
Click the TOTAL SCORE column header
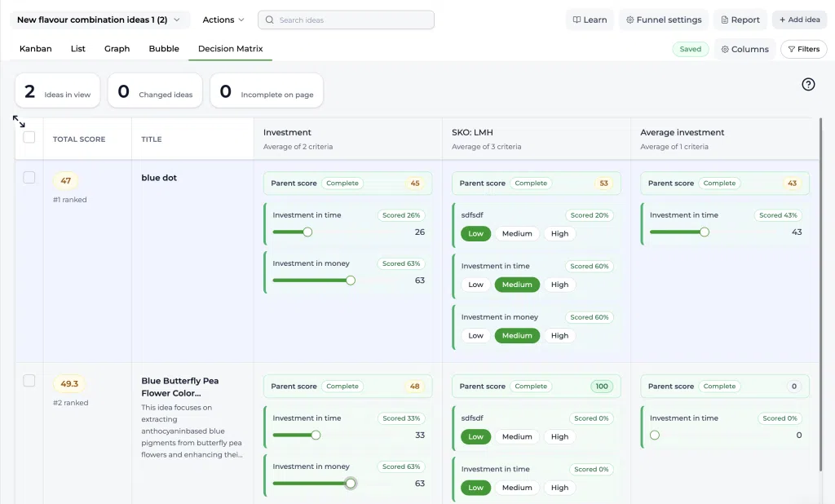[79, 139]
